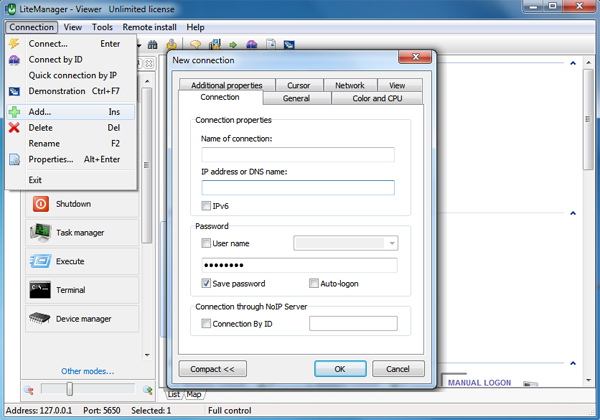
Task: Click the Shutdown mode icon
Action: 41,204
